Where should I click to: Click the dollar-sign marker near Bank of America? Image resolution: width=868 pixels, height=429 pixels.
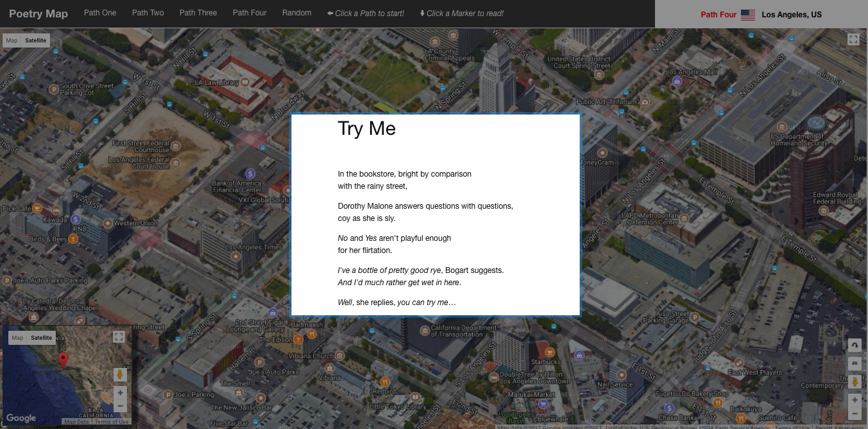click(x=250, y=173)
